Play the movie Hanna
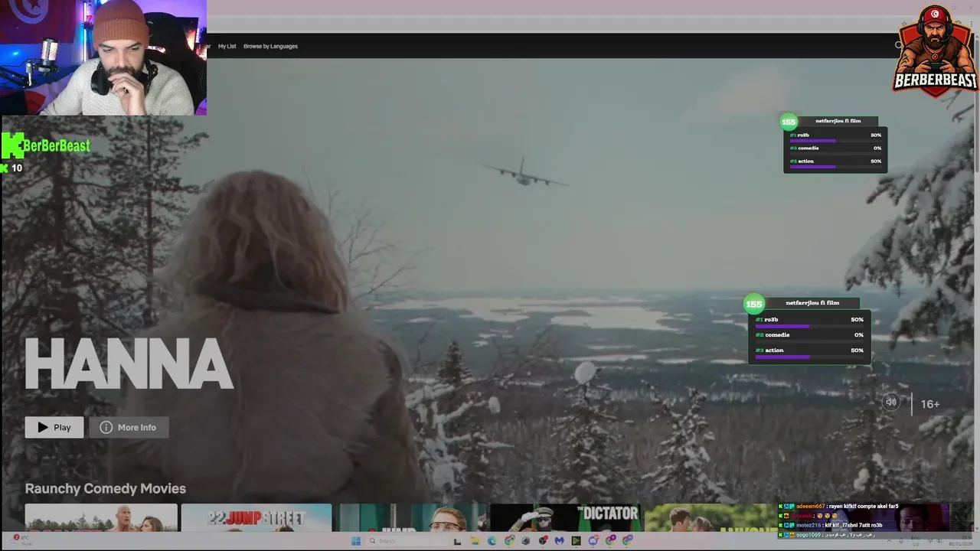Screen dimensions: 980x551 [x=54, y=427]
